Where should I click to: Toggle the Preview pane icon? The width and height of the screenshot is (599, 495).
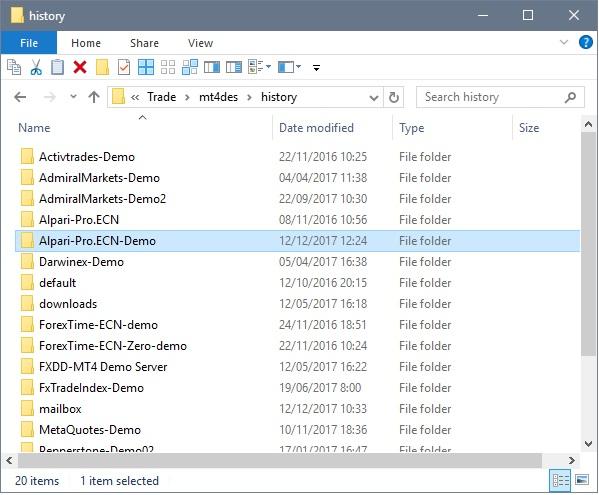click(212, 68)
